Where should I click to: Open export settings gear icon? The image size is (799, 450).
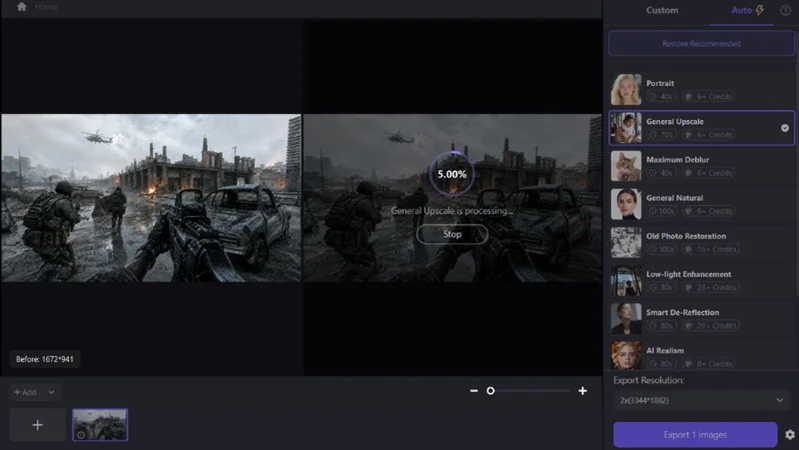pyautogui.click(x=790, y=435)
